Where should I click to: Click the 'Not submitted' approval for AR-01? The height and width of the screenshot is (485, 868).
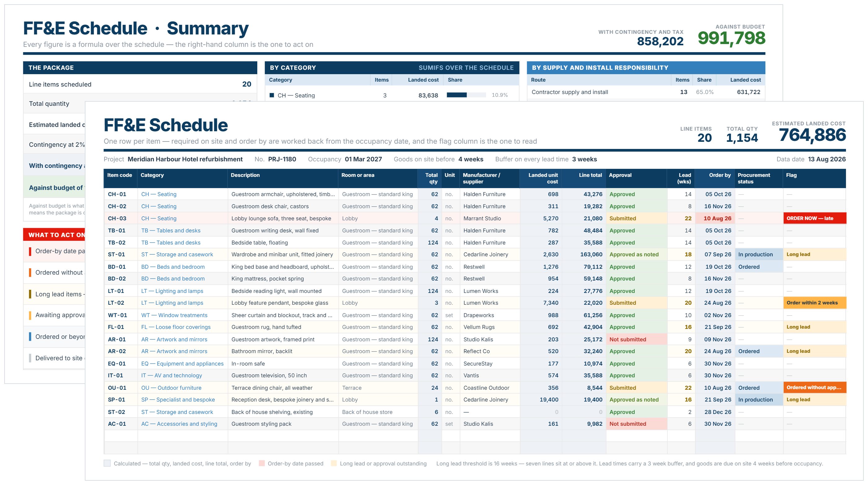point(636,339)
